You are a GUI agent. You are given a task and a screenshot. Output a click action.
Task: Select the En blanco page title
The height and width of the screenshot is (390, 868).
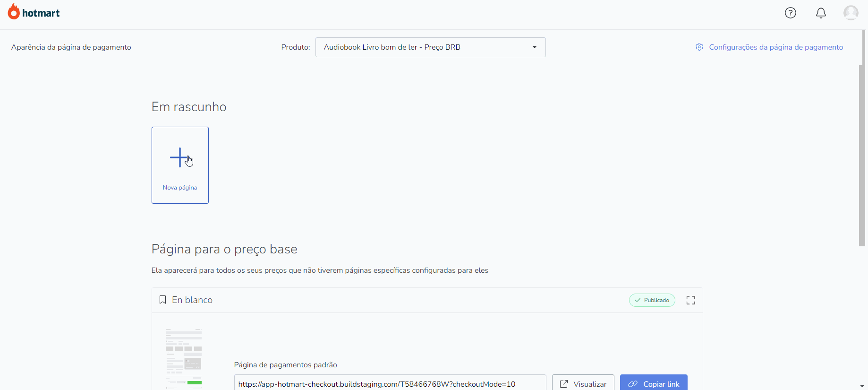tap(192, 300)
